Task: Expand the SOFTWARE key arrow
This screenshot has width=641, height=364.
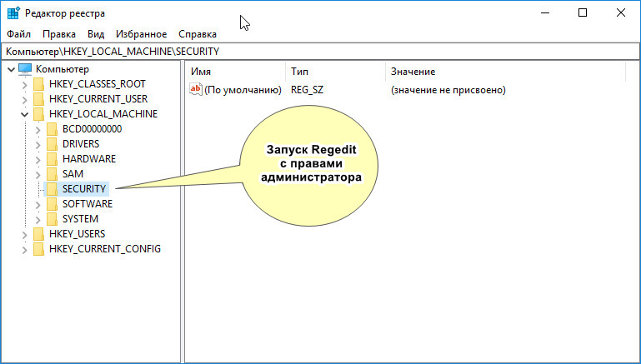Action: [38, 205]
